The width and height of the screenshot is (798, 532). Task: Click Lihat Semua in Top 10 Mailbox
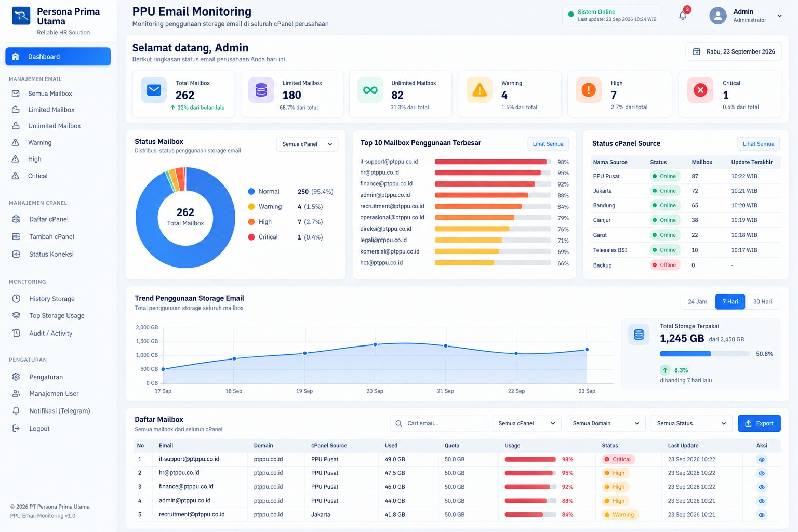548,144
